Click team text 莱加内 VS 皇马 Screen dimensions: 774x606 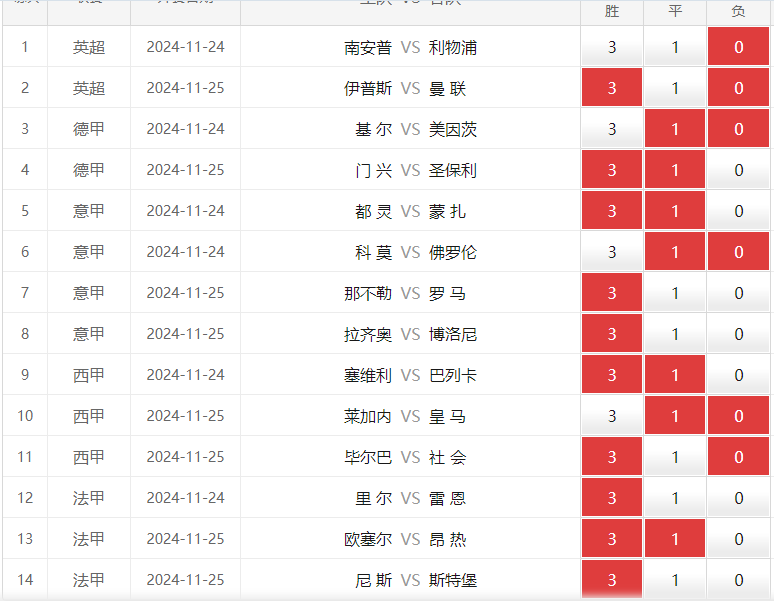pyautogui.click(x=405, y=416)
